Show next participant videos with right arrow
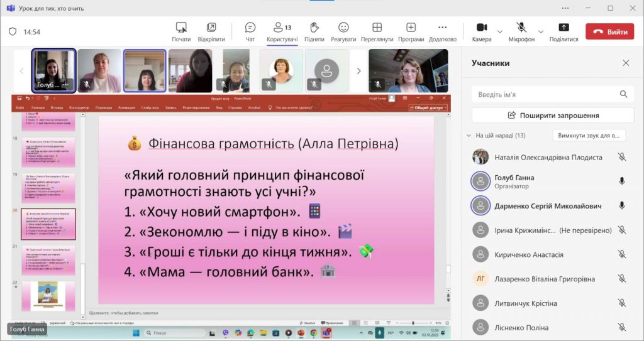 [359, 71]
